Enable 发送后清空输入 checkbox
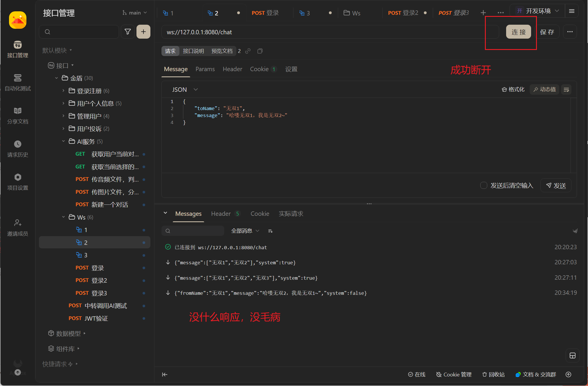 (x=483, y=185)
